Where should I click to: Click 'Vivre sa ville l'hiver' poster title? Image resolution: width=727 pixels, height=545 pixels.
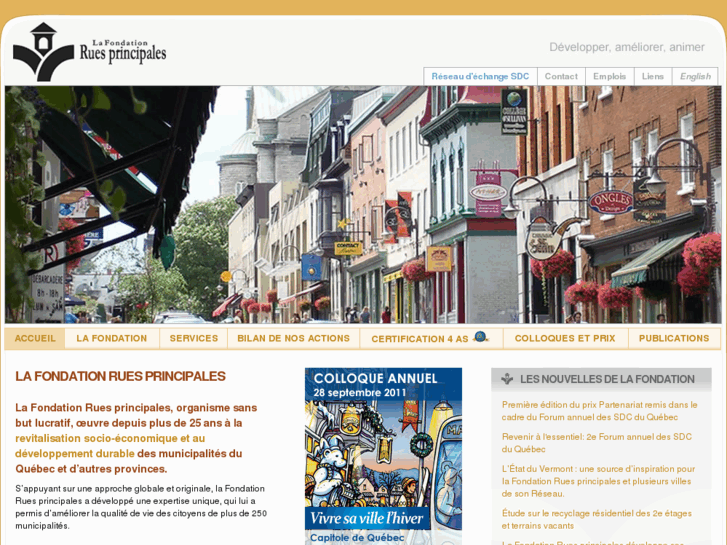tap(367, 518)
